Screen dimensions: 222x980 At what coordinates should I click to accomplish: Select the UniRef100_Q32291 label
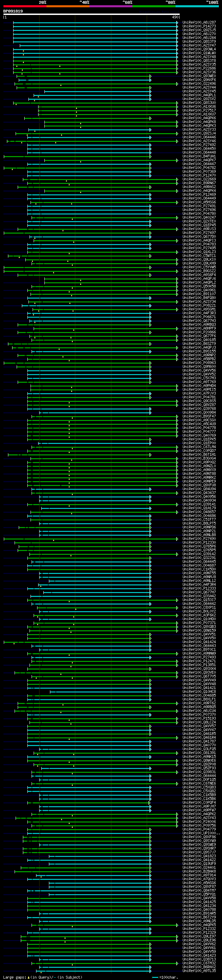point(199,558)
